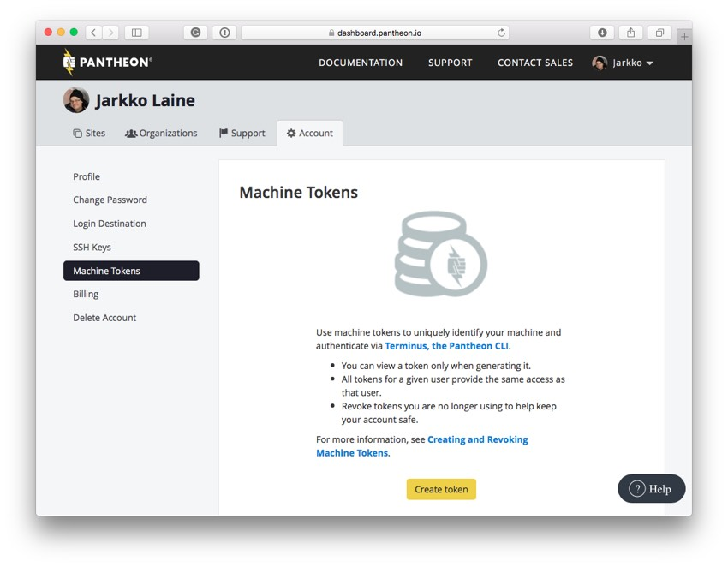Open Safari downloads icon
This screenshot has width=728, height=567.
(602, 33)
